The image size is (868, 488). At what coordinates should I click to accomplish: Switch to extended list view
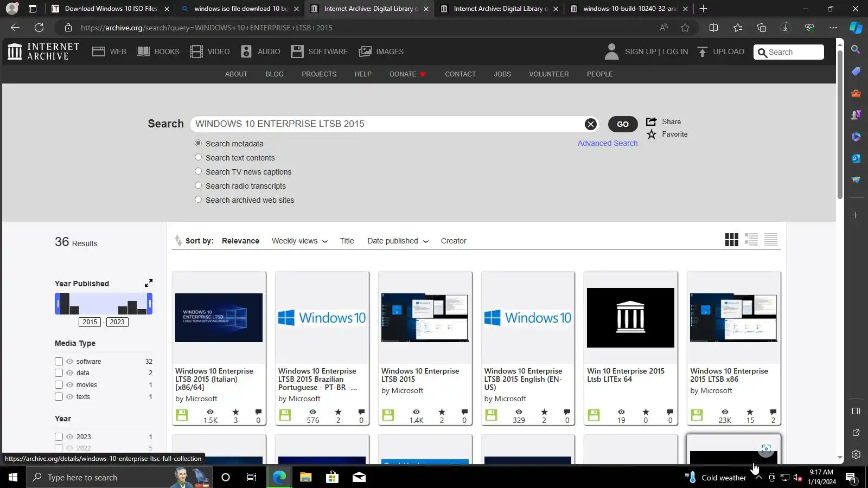click(751, 240)
